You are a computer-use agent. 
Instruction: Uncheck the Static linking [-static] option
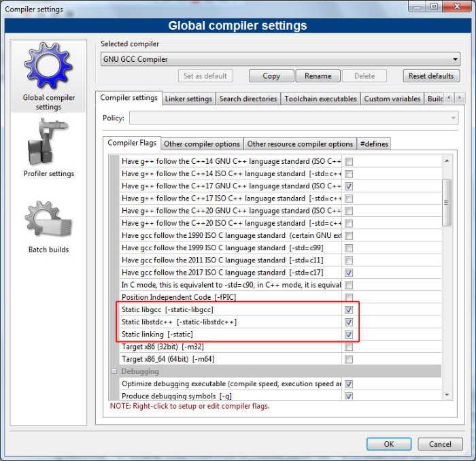pyautogui.click(x=349, y=334)
